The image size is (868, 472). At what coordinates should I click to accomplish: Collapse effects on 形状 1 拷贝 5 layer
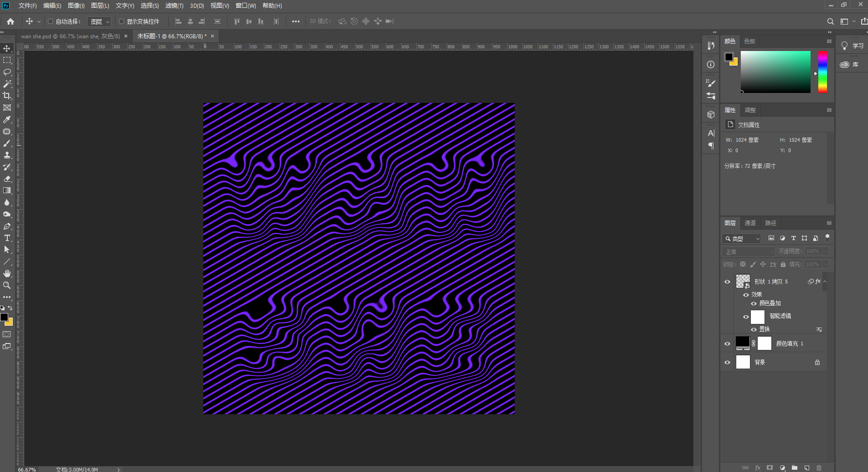825,282
